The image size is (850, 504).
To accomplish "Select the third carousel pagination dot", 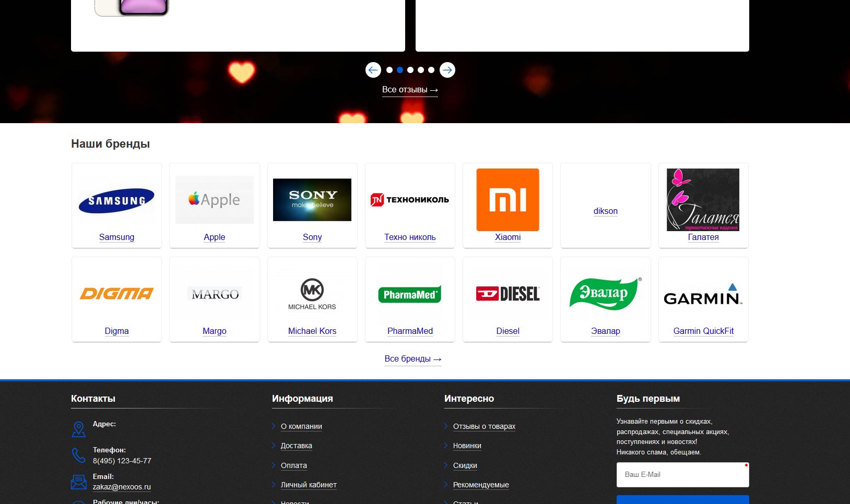I will click(x=410, y=70).
